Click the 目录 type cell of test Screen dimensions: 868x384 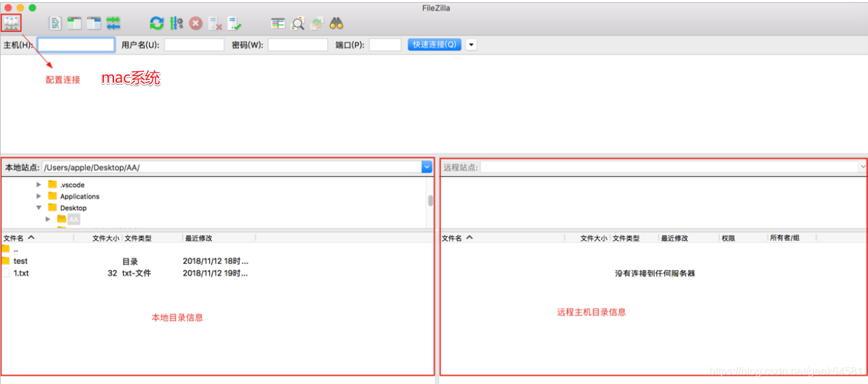130,261
